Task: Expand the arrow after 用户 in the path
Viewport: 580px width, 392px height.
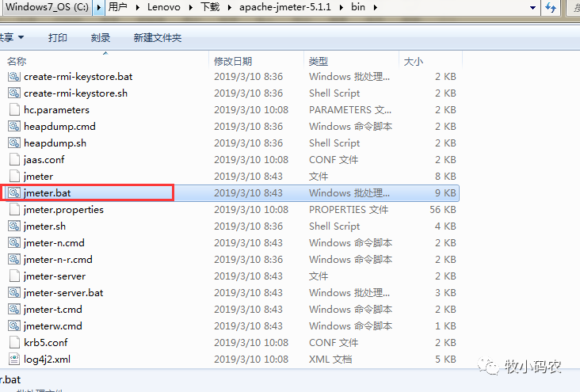Action: point(138,7)
